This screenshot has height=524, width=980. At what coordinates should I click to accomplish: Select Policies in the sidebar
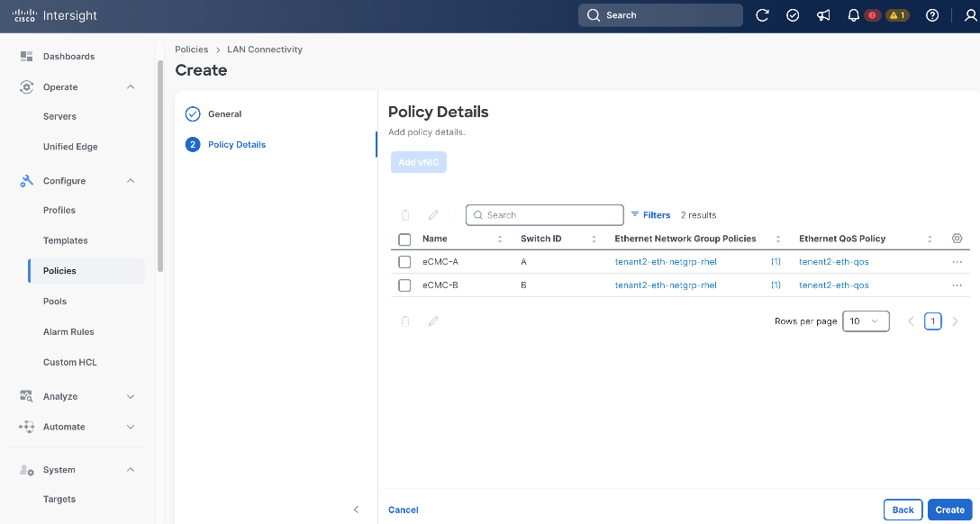click(x=86, y=270)
